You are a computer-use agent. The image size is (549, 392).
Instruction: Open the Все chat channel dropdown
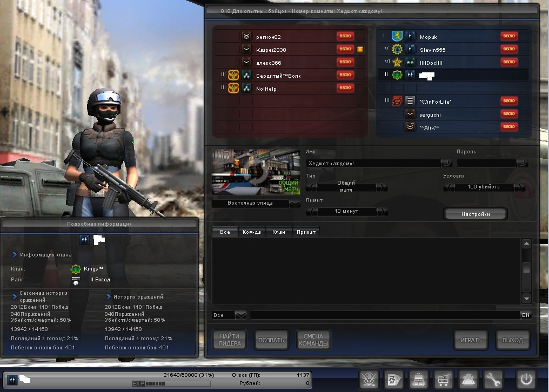coord(240,315)
